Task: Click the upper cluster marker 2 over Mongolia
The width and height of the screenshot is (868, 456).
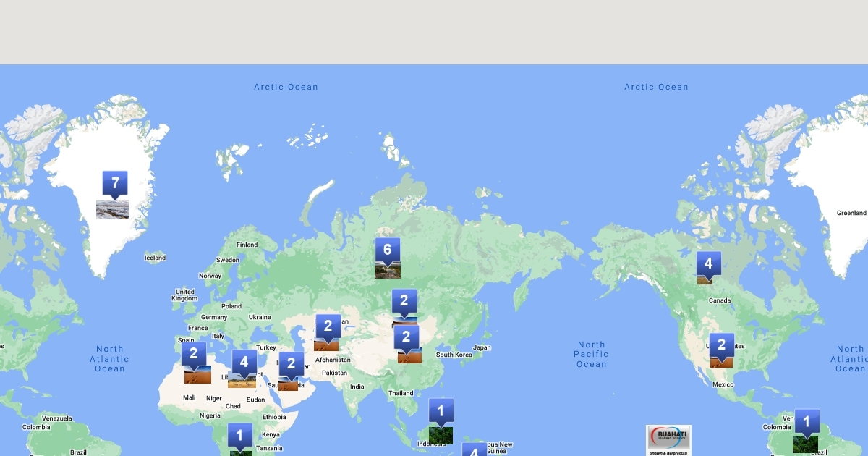Action: (404, 301)
